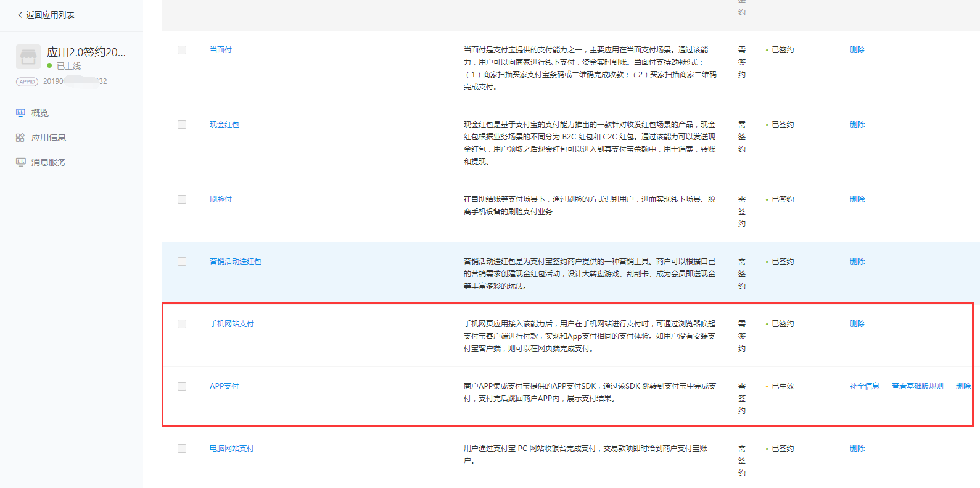Open the 营销活动送红包 feature link
This screenshot has height=488, width=980.
coord(236,262)
